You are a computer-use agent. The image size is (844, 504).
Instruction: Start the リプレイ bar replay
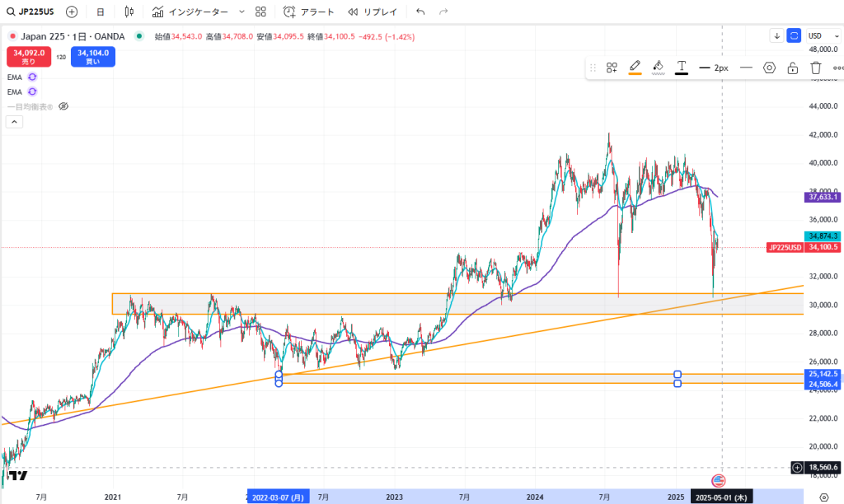373,12
